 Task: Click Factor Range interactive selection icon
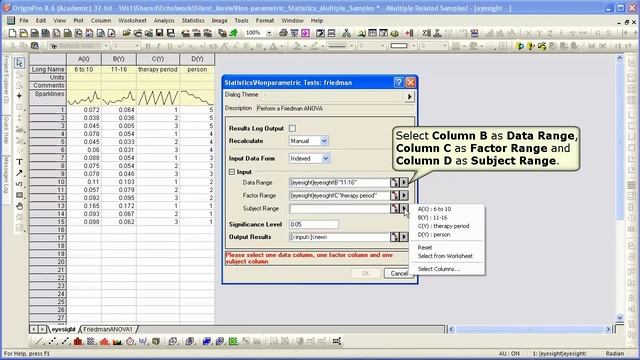pyautogui.click(x=394, y=196)
